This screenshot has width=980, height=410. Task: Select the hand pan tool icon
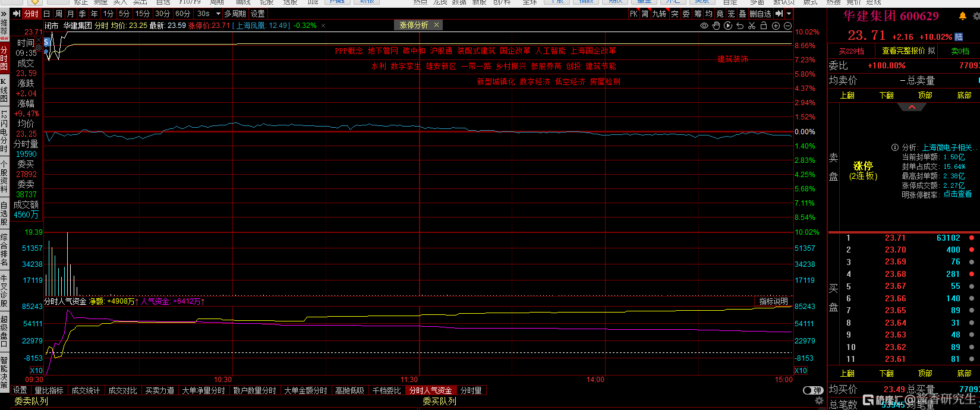pyautogui.click(x=716, y=26)
